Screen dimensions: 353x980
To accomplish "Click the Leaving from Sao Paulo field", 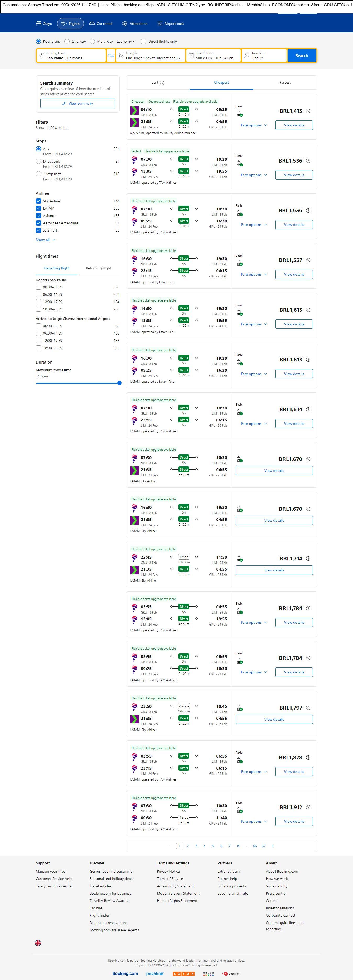I will click(x=71, y=55).
